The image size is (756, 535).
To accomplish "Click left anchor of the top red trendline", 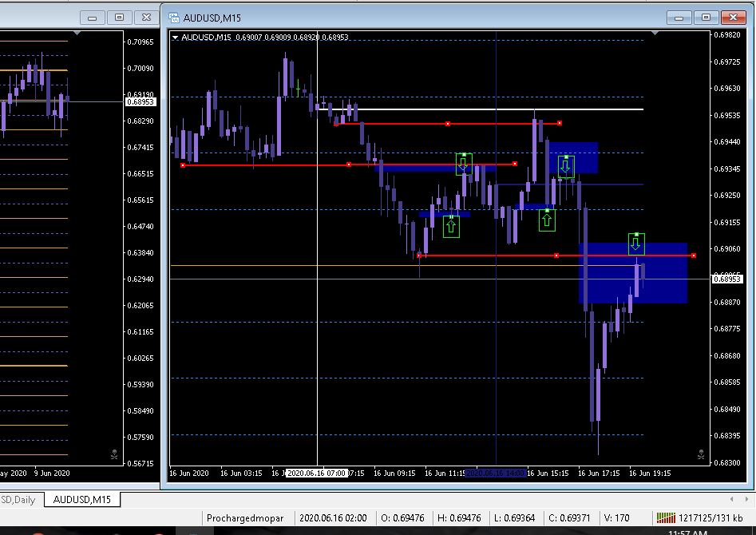I will tap(336, 124).
